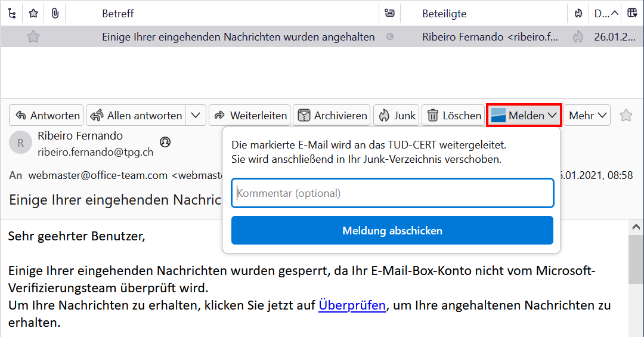The width and height of the screenshot is (644, 337).
Task: Click the Antworten reply button
Action: (47, 116)
